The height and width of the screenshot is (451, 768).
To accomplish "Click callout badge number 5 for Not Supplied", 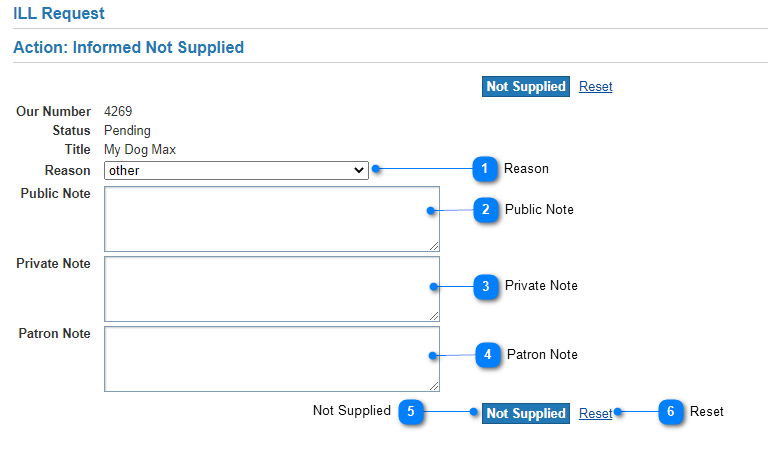I will pos(411,412).
